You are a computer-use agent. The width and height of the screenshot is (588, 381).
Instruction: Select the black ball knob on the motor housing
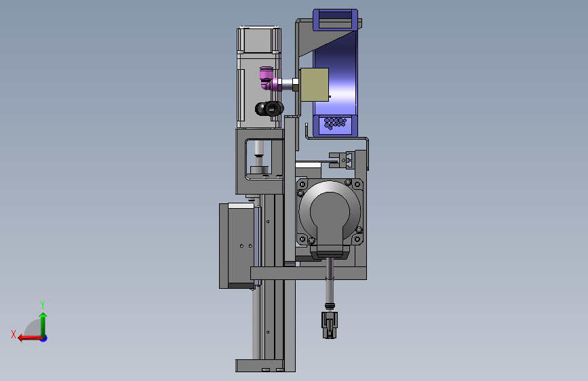269,108
